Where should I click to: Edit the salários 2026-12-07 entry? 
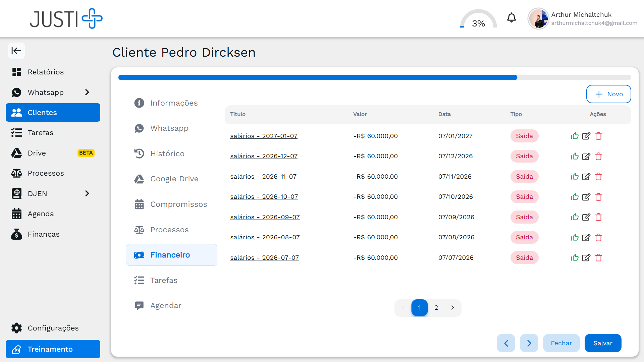click(x=586, y=157)
